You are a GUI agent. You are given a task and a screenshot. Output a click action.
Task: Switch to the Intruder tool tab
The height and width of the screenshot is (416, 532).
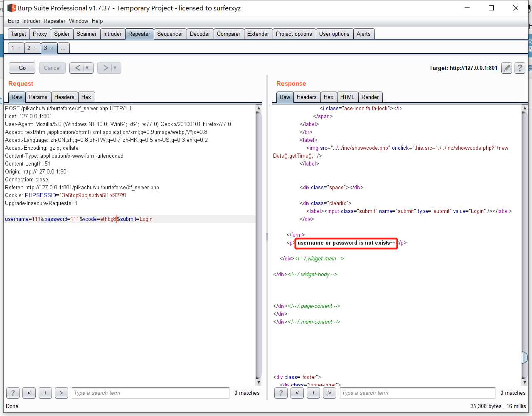(x=112, y=34)
